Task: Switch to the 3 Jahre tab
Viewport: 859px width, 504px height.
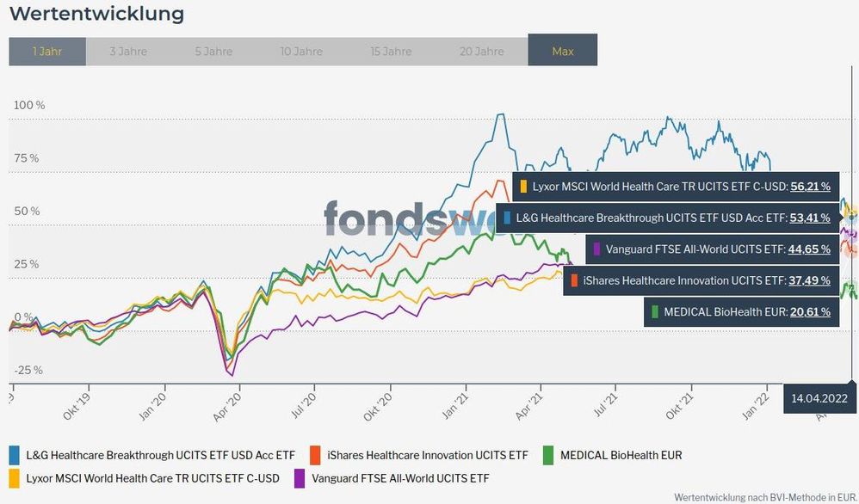Action: [x=128, y=52]
